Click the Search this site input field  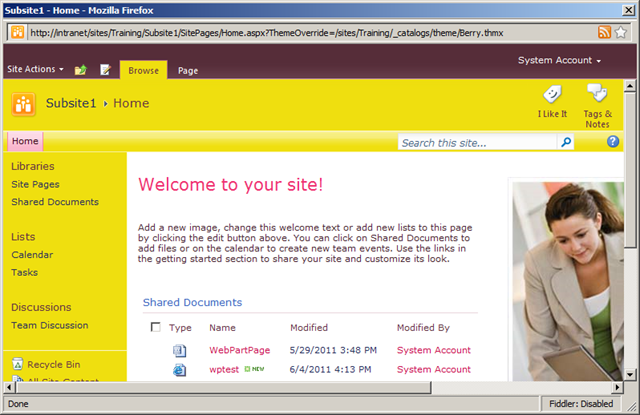tap(477, 142)
